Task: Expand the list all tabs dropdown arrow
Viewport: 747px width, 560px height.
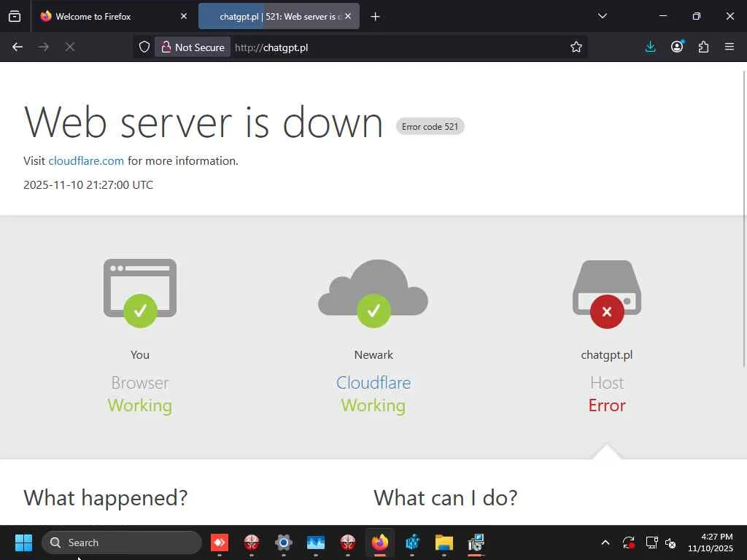Action: click(602, 16)
